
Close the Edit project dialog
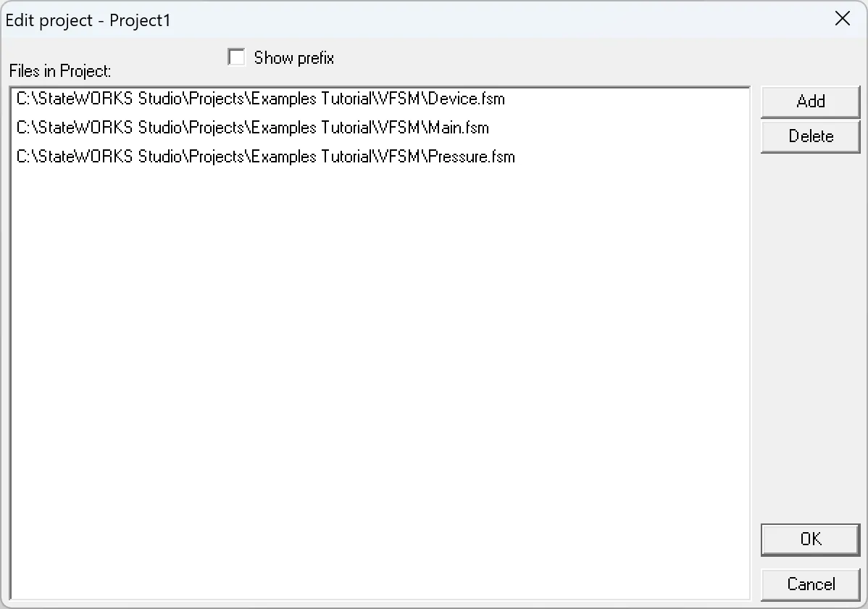(843, 20)
